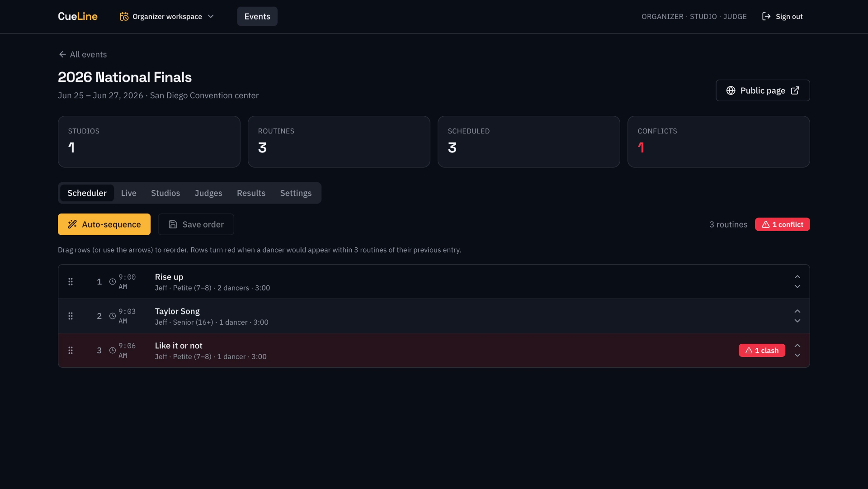The height and width of the screenshot is (489, 868).
Task: Open the Judges tab
Action: tap(208, 193)
